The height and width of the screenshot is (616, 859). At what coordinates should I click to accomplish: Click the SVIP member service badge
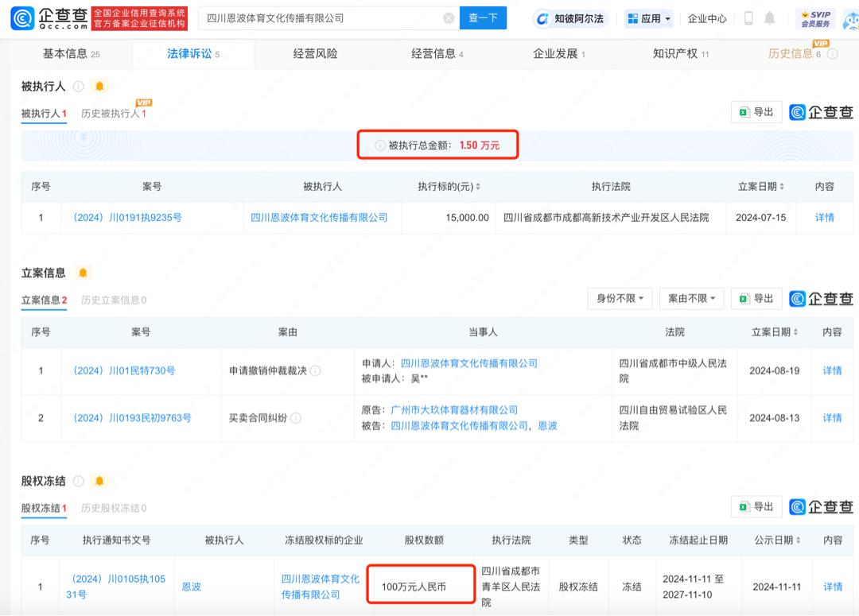click(x=815, y=18)
